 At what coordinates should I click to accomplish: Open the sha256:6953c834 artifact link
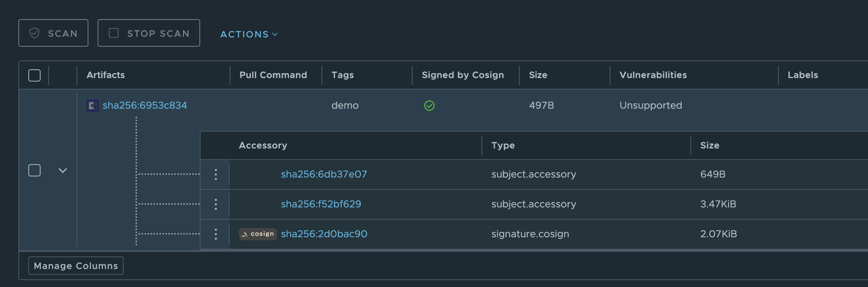point(145,105)
